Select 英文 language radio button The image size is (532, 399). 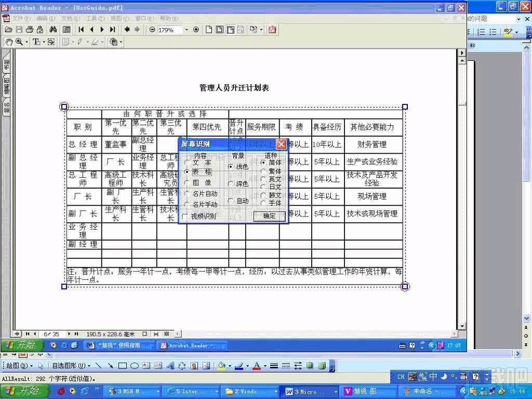[264, 178]
